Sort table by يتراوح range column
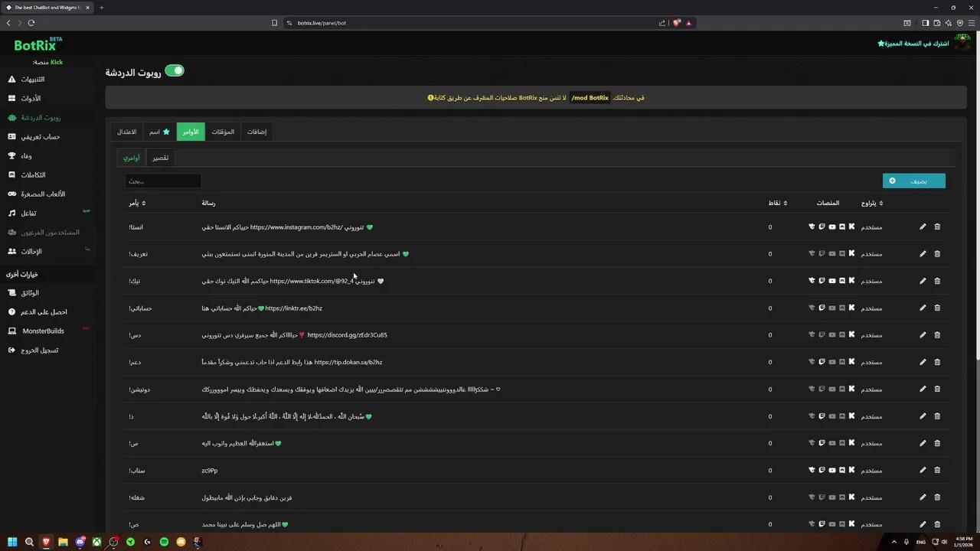 tap(872, 203)
